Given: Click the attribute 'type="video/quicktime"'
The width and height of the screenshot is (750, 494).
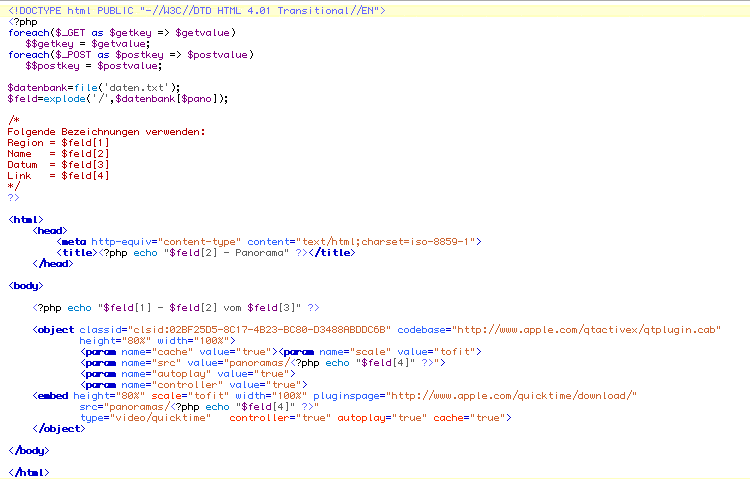Looking at the screenshot, I should [x=145, y=417].
